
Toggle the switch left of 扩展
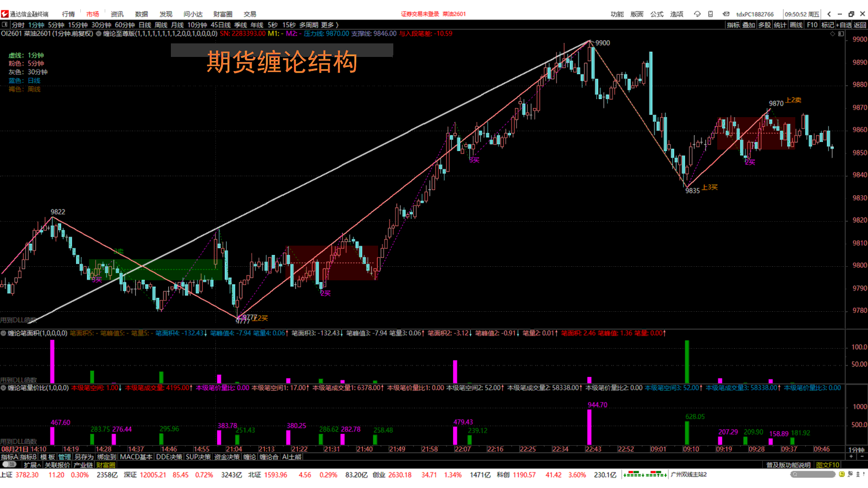[x=9, y=465]
